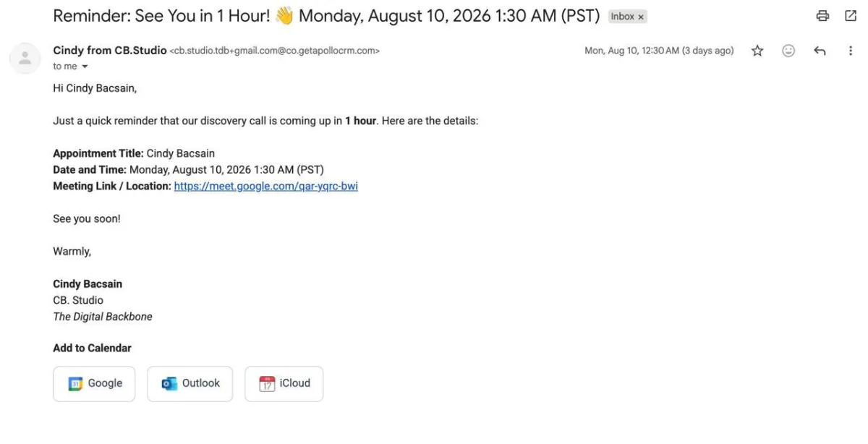Add the event to Outlook calendar

tap(190, 383)
